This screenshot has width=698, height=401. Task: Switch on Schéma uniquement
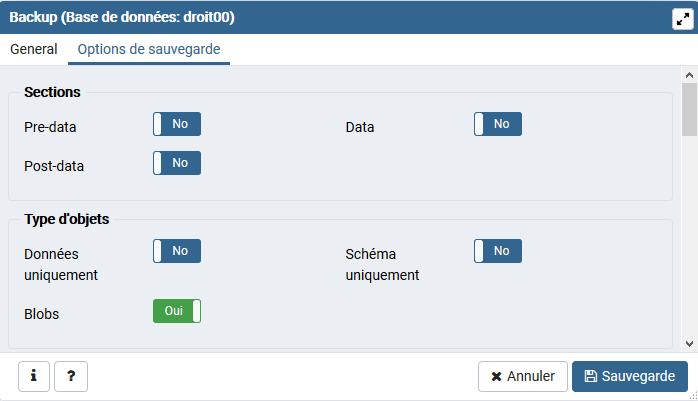tap(498, 251)
